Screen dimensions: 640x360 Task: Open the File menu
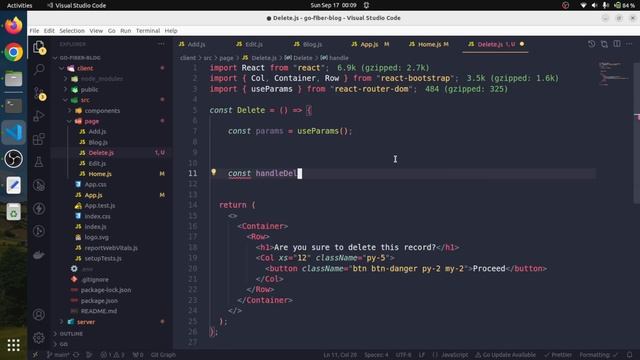(34, 31)
